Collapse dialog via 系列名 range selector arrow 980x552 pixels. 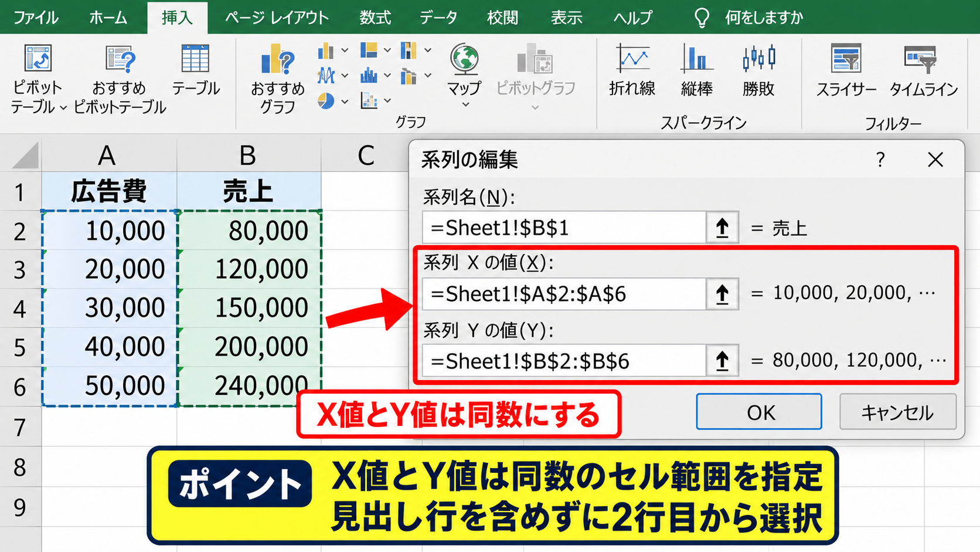click(722, 228)
